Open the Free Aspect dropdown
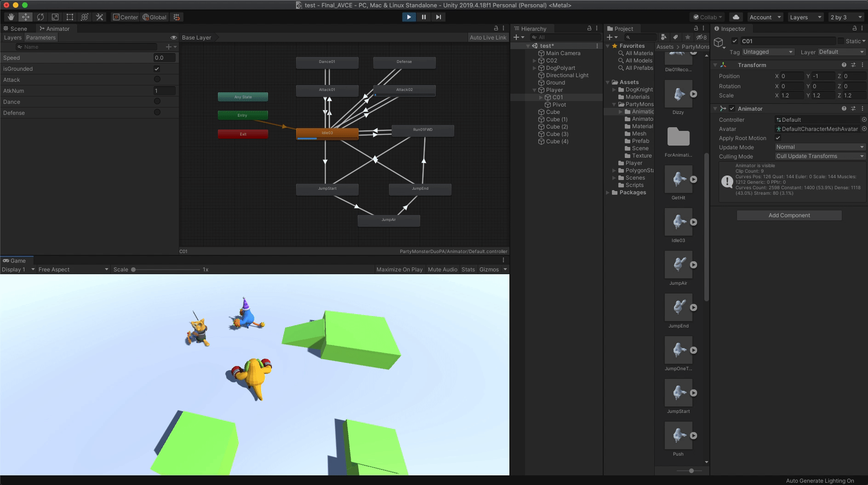868x485 pixels. [74, 270]
